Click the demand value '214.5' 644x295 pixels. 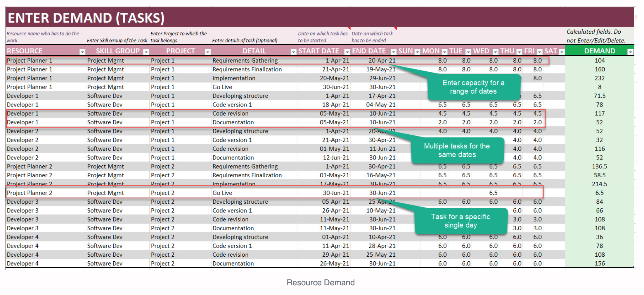pos(600,184)
